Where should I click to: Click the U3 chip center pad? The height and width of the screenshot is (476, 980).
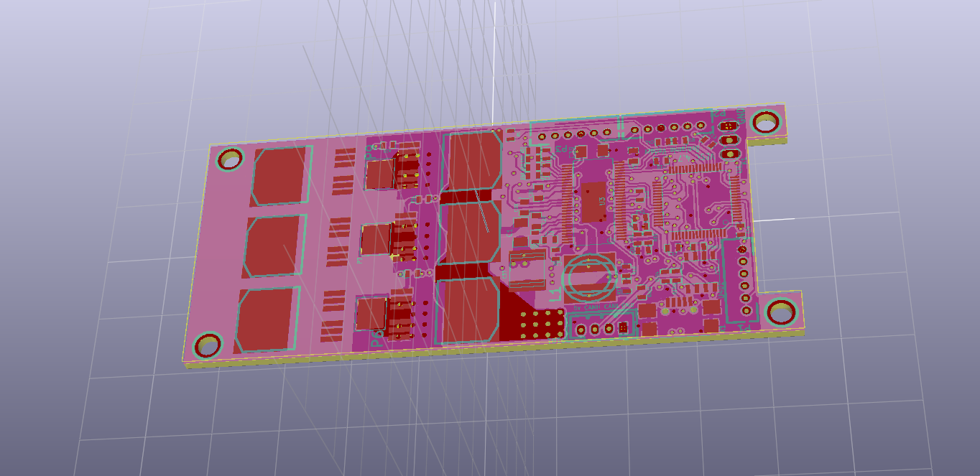click(594, 202)
